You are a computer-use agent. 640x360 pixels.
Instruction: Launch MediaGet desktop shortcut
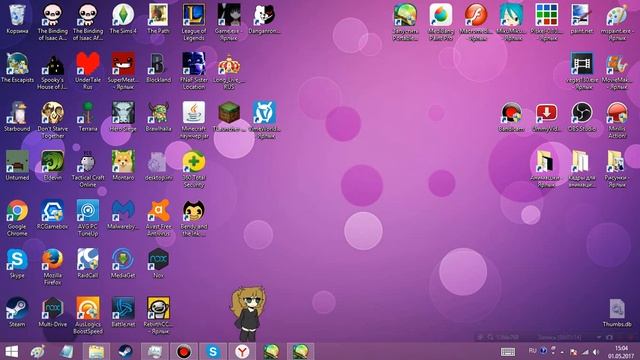coord(123,264)
